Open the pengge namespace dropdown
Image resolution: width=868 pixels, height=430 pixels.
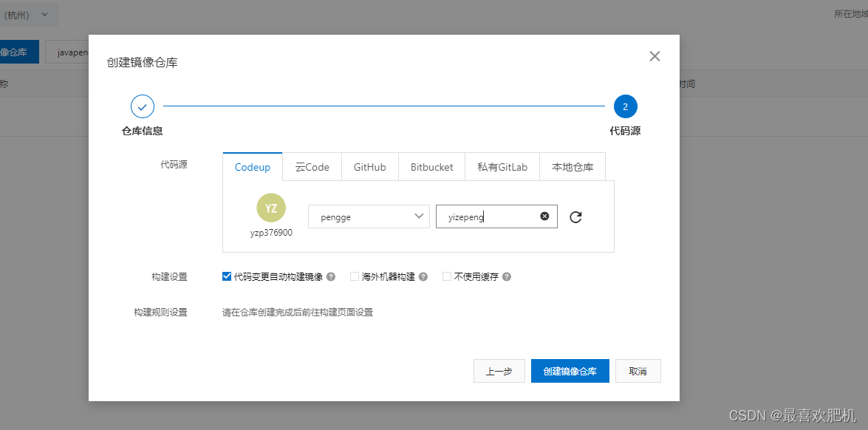pyautogui.click(x=369, y=216)
